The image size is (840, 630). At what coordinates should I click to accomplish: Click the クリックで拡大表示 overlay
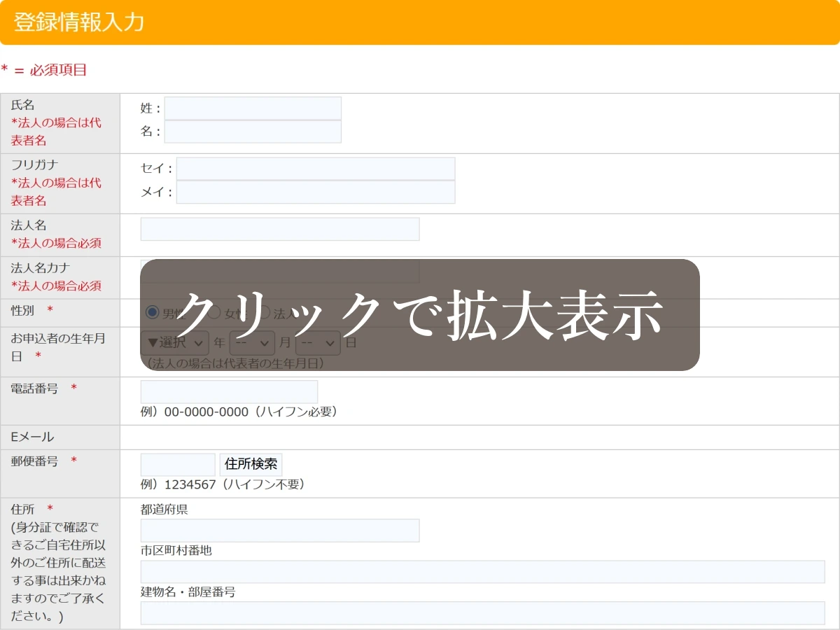tap(420, 315)
